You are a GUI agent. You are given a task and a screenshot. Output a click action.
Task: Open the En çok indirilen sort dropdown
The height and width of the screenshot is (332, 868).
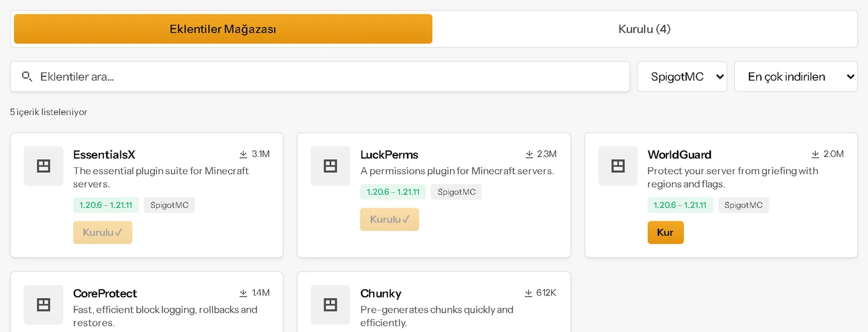[x=795, y=77]
